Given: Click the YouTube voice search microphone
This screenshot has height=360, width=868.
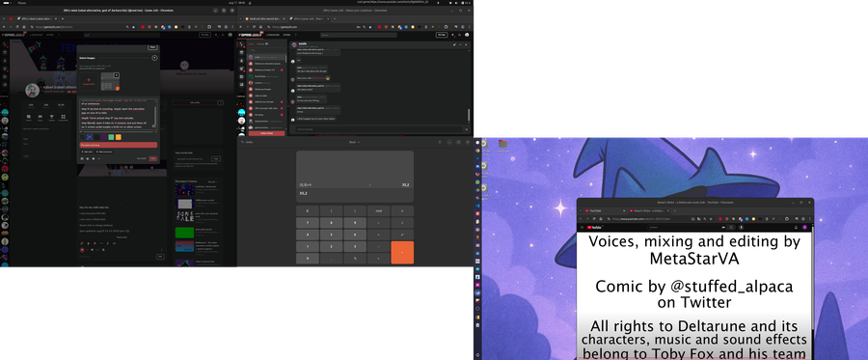Looking at the screenshot, I should (x=742, y=227).
